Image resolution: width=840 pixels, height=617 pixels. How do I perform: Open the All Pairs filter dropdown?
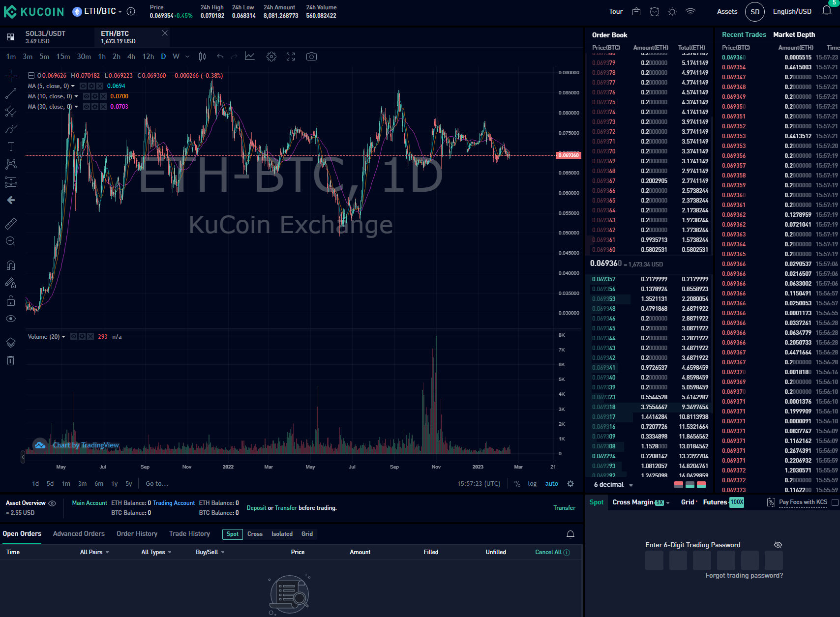pyautogui.click(x=94, y=552)
